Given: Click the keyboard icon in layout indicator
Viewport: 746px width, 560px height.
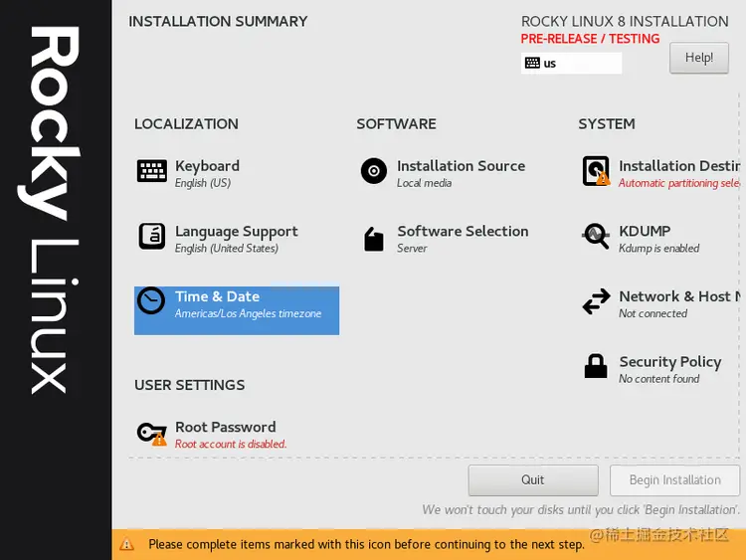Looking at the screenshot, I should coord(532,63).
